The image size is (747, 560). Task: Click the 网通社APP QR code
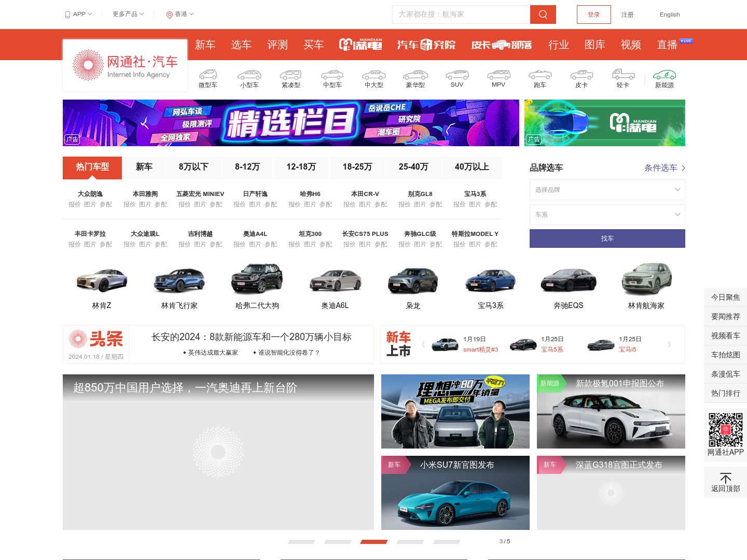pos(726,429)
